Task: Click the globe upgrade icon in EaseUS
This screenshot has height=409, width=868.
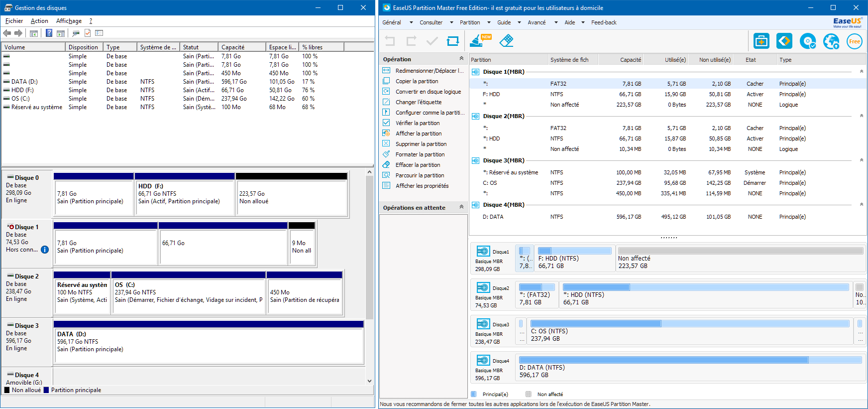Action: 831,41
